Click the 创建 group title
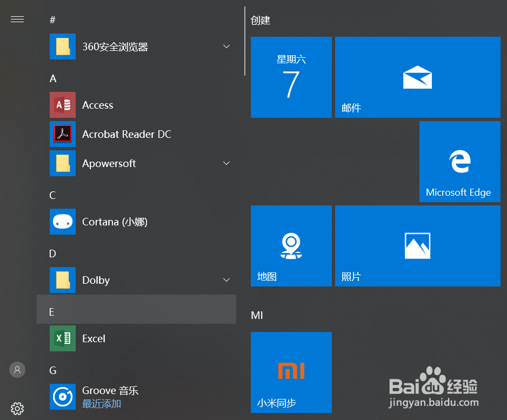The width and height of the screenshot is (507, 420). [261, 21]
